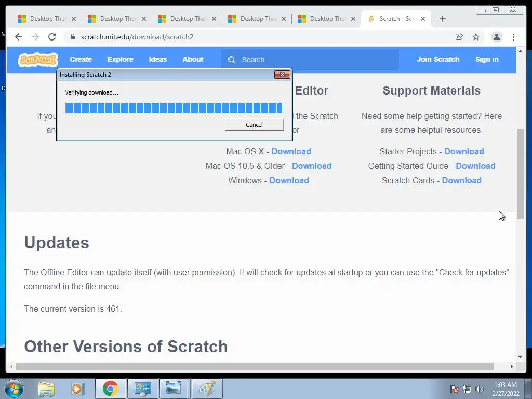
Task: Open the Chrome profile avatar icon
Action: [496, 37]
